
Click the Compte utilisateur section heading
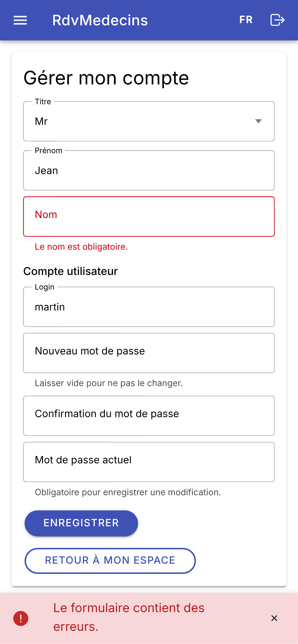(x=71, y=271)
